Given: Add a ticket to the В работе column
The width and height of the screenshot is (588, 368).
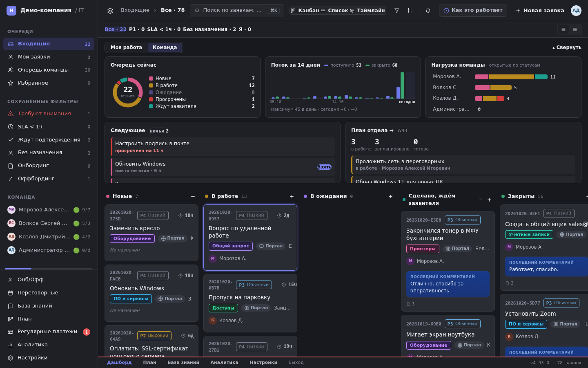Looking at the screenshot, I should pos(292,197).
